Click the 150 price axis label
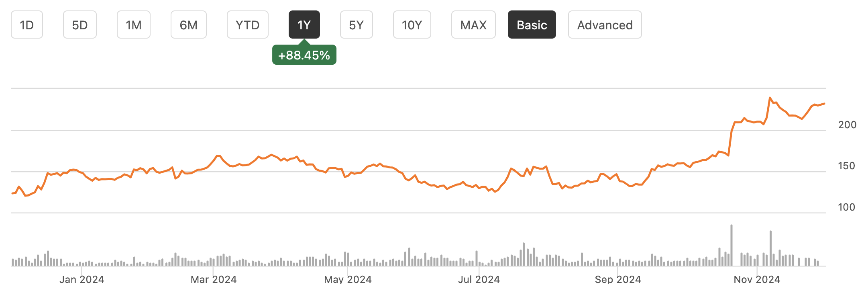Screen dimensions: 868x295 846,166
